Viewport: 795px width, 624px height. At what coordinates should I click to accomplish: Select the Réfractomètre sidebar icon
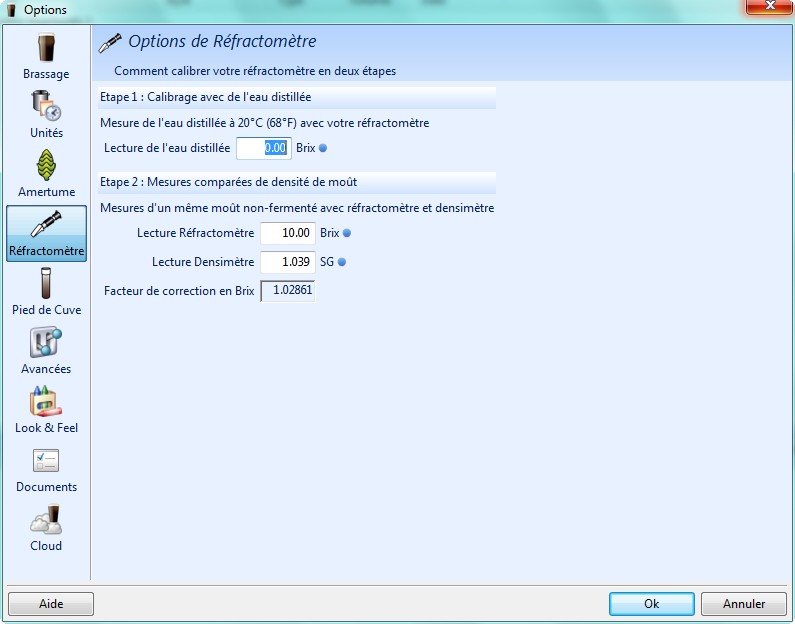tap(46, 225)
